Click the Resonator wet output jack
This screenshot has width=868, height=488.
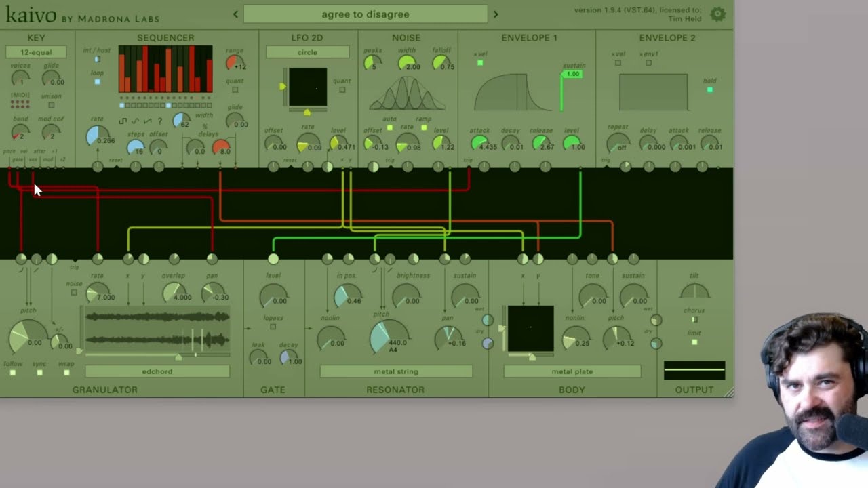pos(488,321)
